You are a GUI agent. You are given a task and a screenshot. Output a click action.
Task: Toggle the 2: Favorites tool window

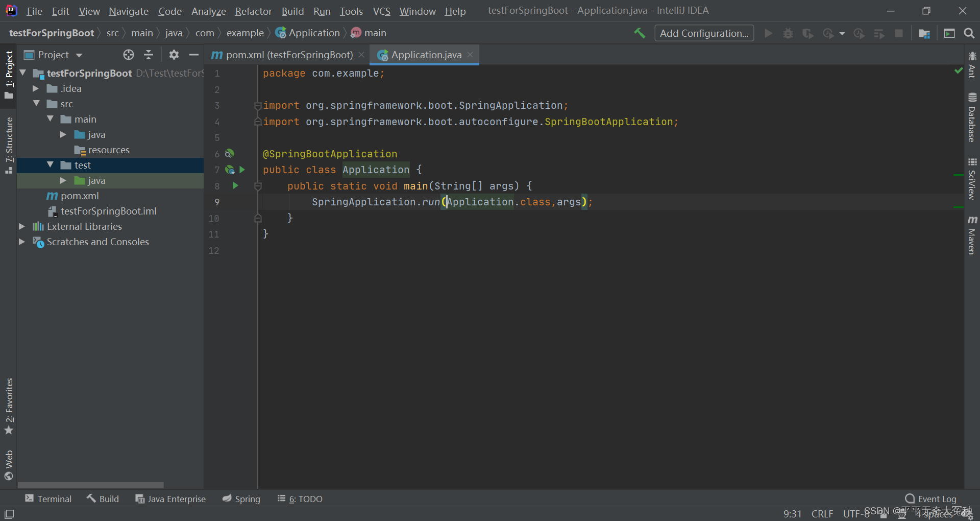click(9, 407)
